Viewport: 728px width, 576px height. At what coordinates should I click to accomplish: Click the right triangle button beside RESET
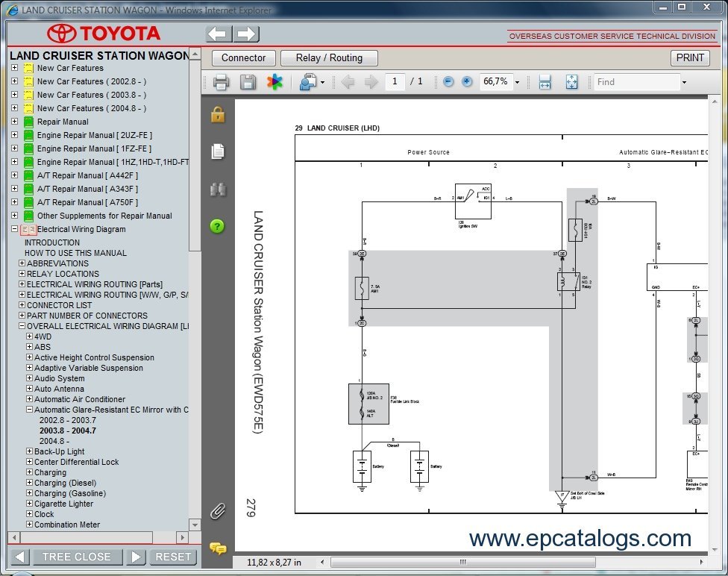[136, 557]
